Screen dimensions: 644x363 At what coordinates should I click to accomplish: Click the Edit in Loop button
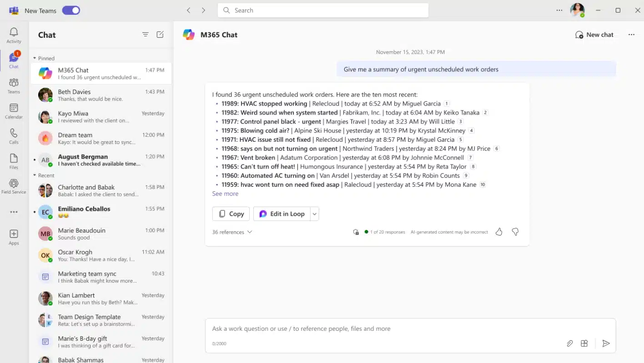coord(282,214)
